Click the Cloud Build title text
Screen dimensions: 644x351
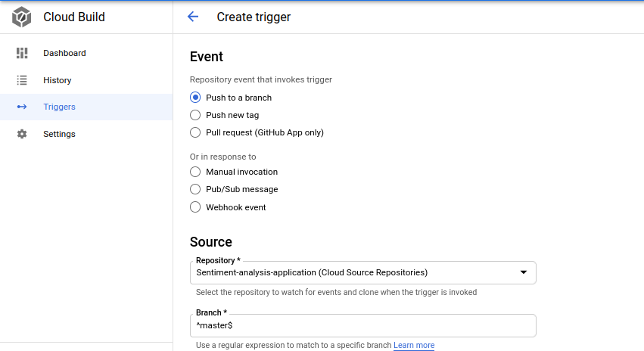(x=74, y=17)
